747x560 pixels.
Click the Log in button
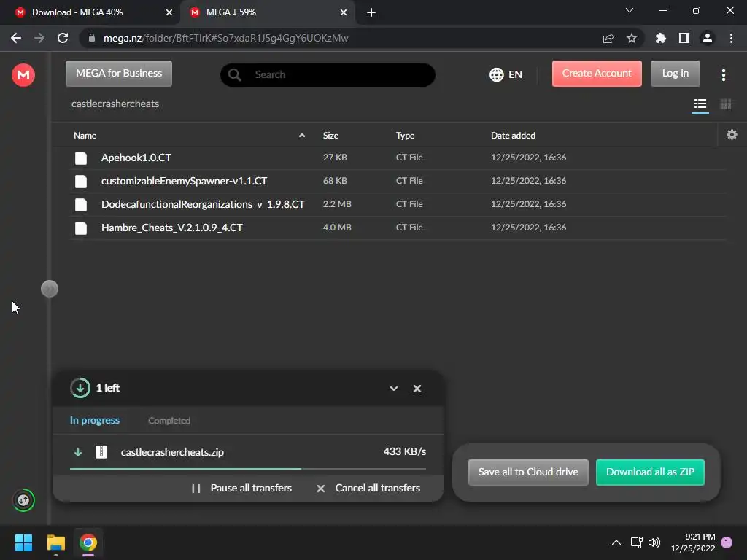(x=675, y=74)
